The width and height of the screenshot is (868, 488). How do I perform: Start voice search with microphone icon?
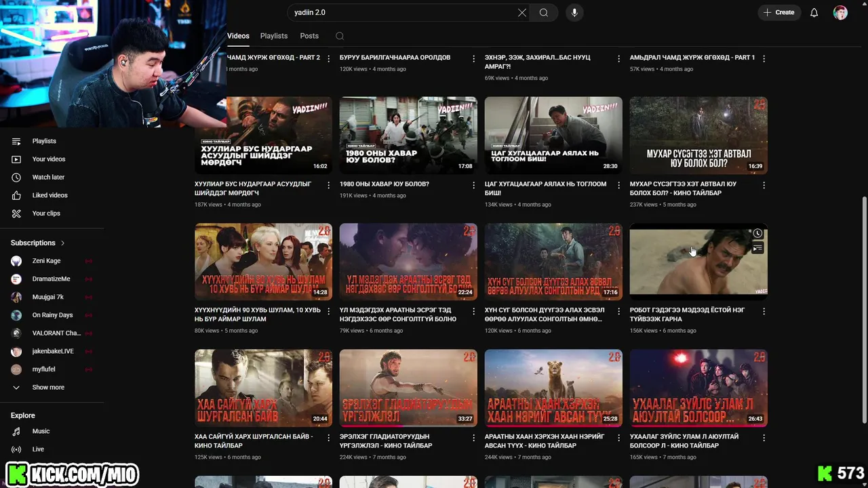574,13
